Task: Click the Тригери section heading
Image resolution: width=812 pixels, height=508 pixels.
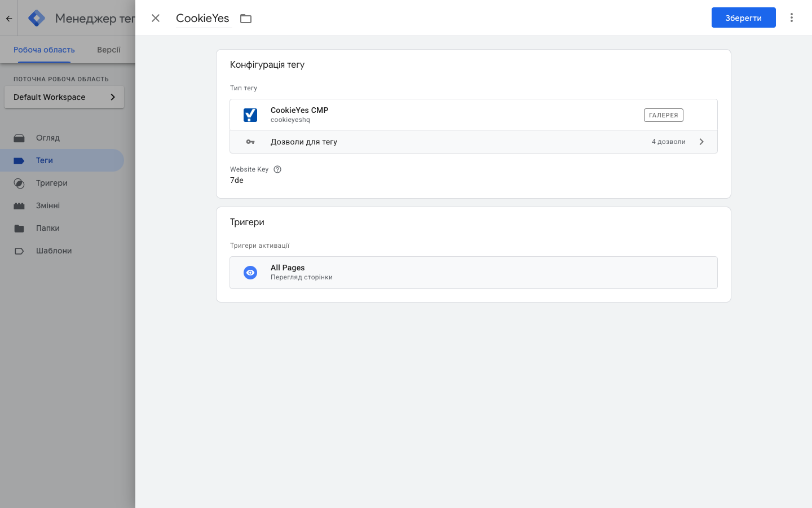Action: point(247,222)
